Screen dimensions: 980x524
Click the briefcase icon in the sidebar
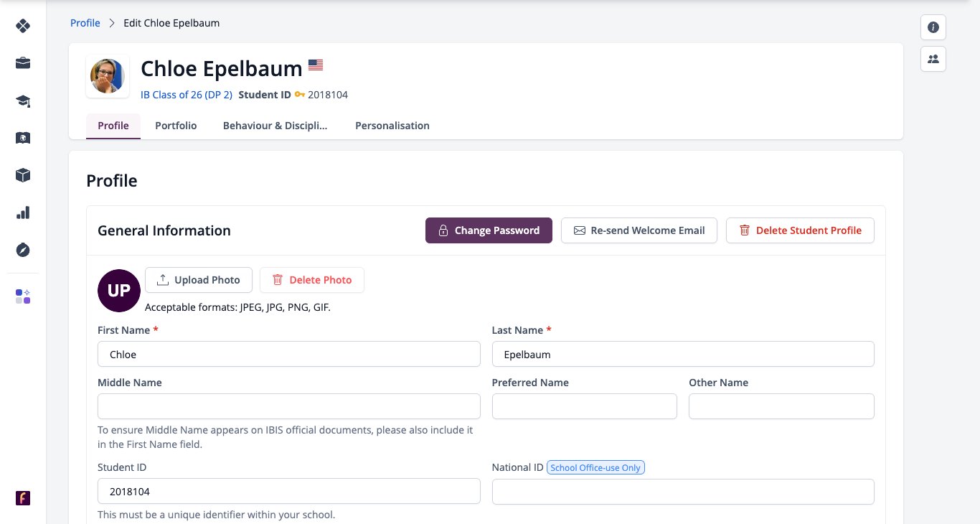pos(23,63)
